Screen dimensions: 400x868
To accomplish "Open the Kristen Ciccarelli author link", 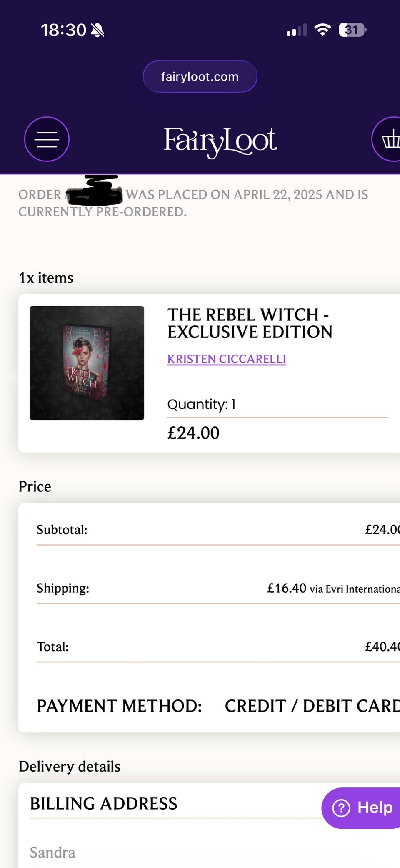I will click(x=227, y=359).
